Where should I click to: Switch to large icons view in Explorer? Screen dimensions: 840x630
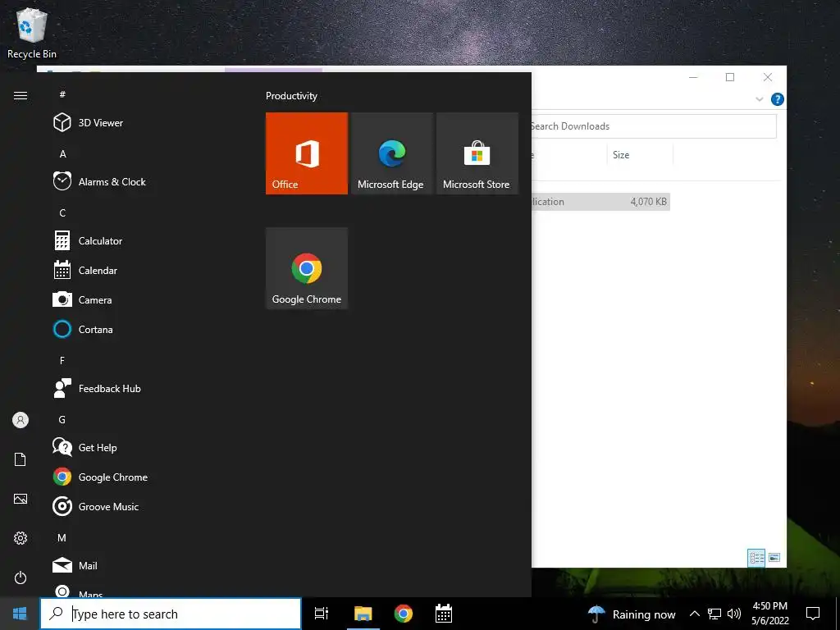[x=774, y=558]
